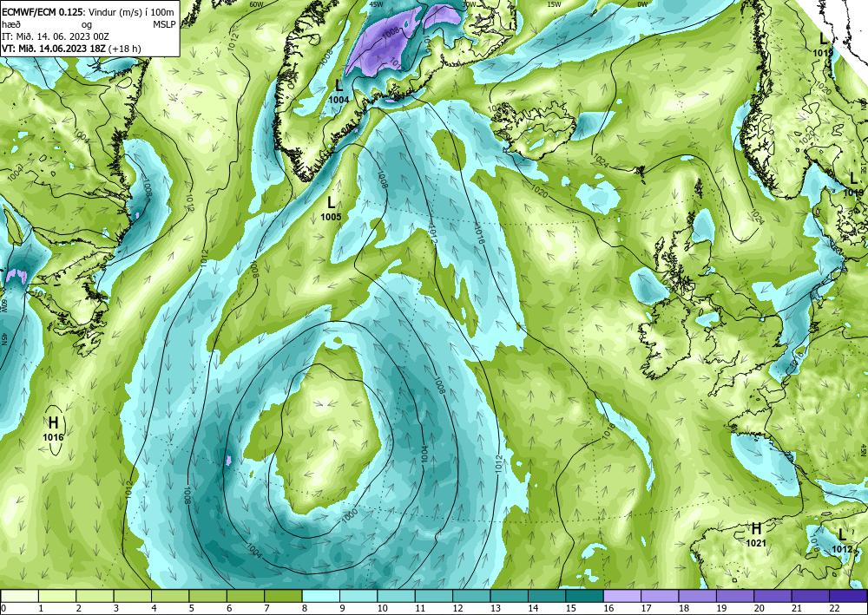
Task: Click the legend swatch between 0 and 1
Action: pos(19,596)
